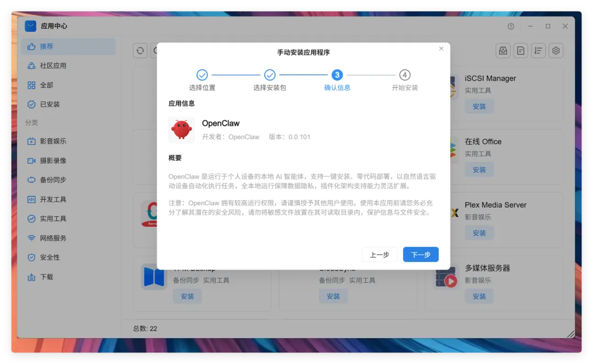
Task: Click the 已安装 checkmark icon
Action: (31, 104)
